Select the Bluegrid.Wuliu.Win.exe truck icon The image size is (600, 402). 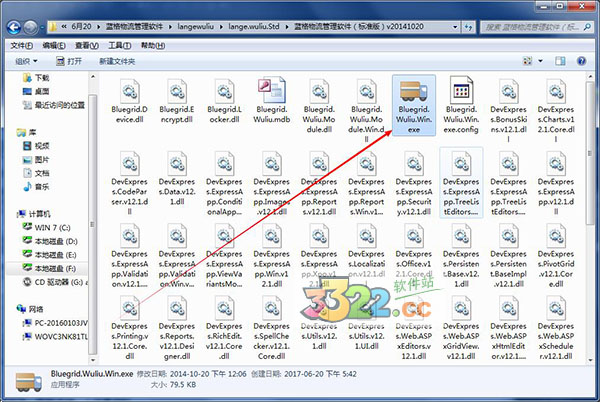(x=413, y=91)
